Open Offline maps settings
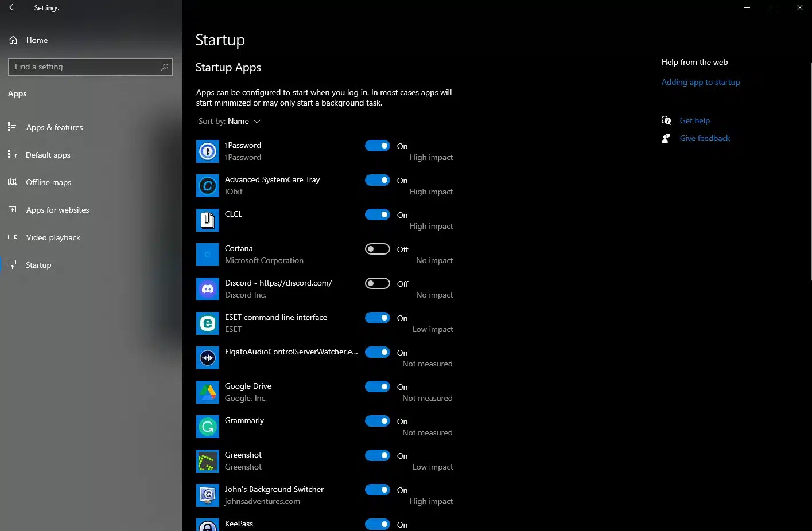Screen dimensions: 812x531 pos(49,182)
